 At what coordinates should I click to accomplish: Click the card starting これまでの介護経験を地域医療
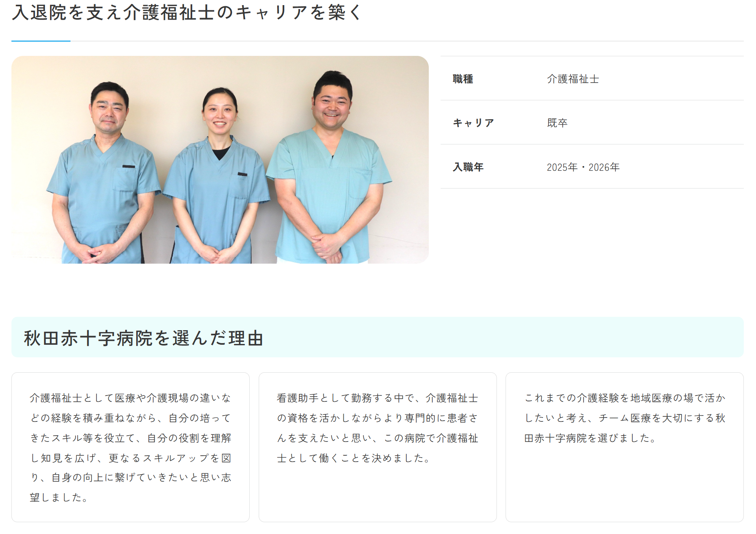[624, 447]
